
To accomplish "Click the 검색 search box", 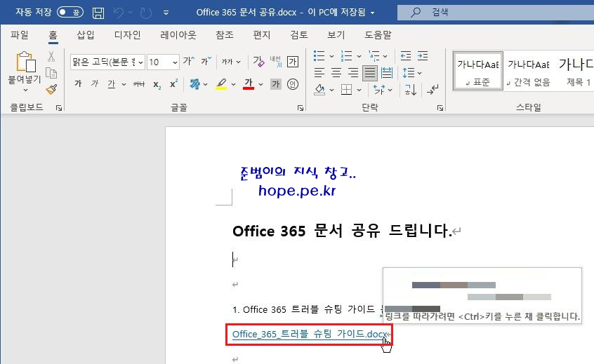I will click(x=496, y=13).
